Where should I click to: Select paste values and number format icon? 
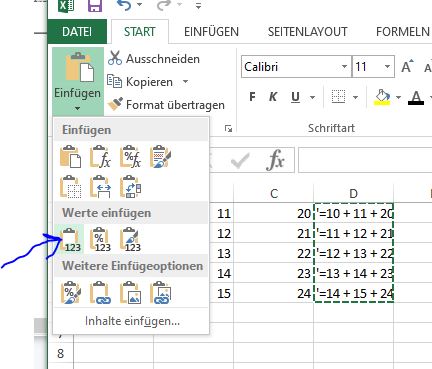pyautogui.click(x=100, y=240)
